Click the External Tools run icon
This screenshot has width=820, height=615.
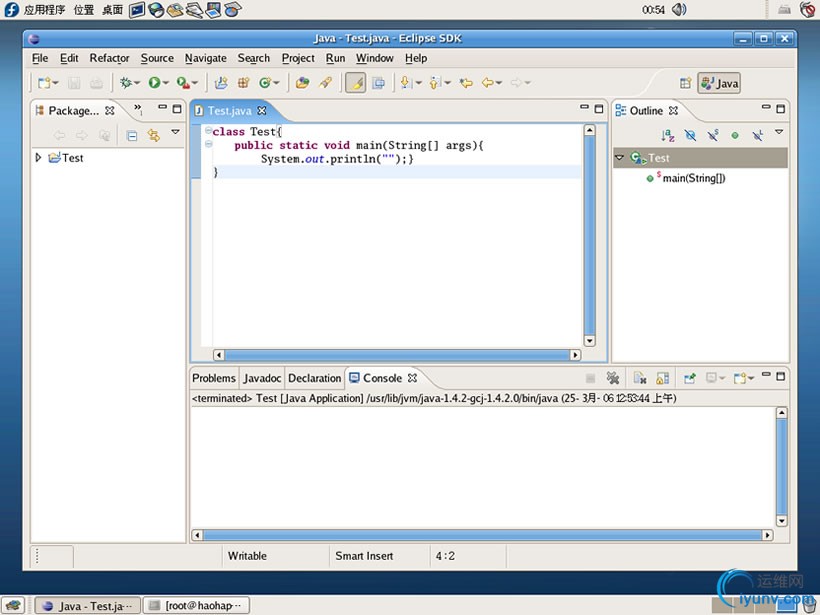(x=183, y=83)
